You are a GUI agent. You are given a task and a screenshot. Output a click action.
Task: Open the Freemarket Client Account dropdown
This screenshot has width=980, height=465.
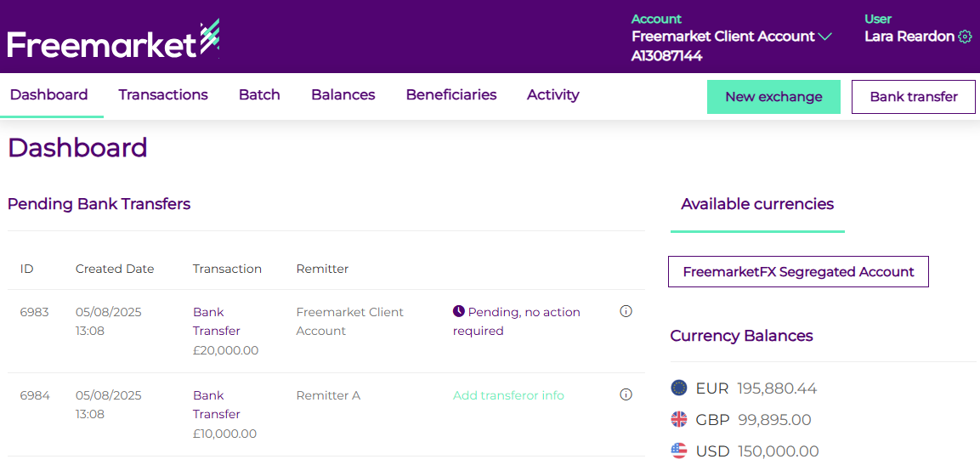pyautogui.click(x=723, y=37)
